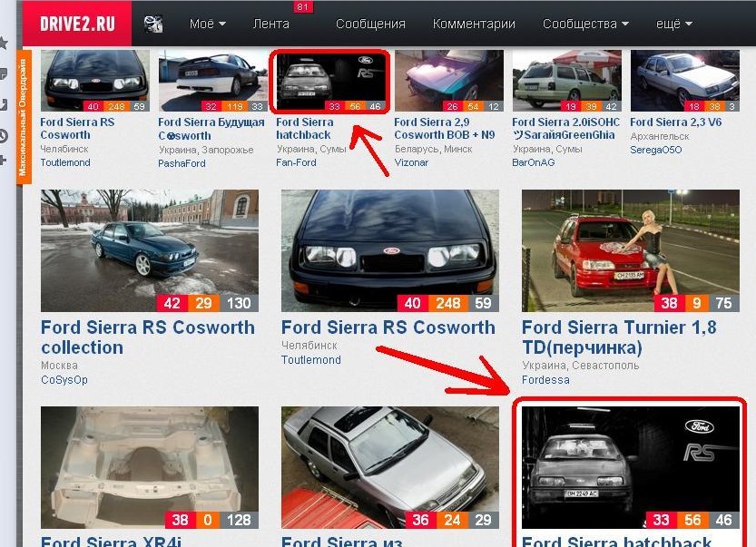
Task: Click the star icon in the left sidebar
Action: point(4,43)
